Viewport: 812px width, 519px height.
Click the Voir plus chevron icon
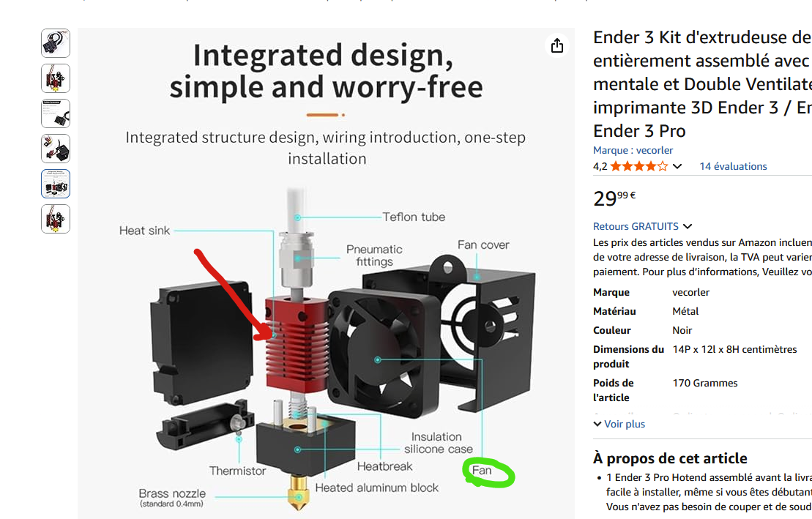[597, 424]
